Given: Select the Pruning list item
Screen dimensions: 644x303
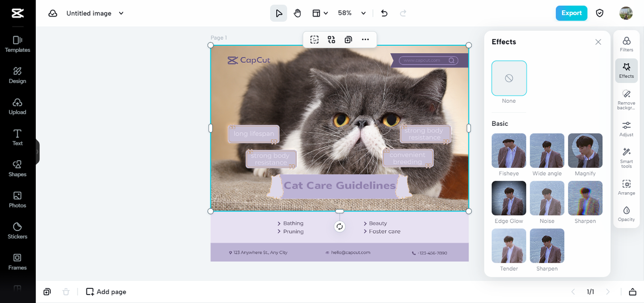Looking at the screenshot, I should tap(293, 232).
